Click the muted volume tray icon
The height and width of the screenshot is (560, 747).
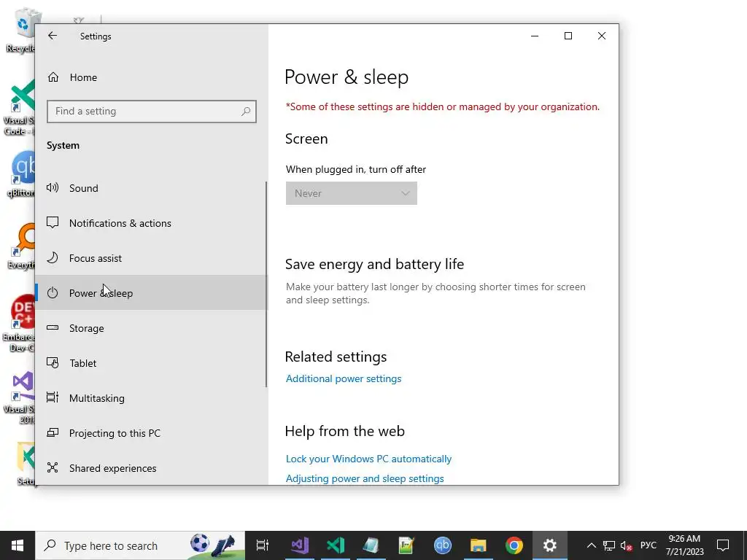627,545
